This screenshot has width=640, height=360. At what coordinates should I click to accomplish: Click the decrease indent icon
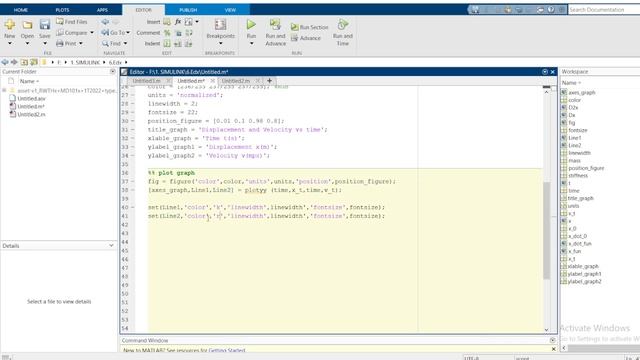[189, 44]
